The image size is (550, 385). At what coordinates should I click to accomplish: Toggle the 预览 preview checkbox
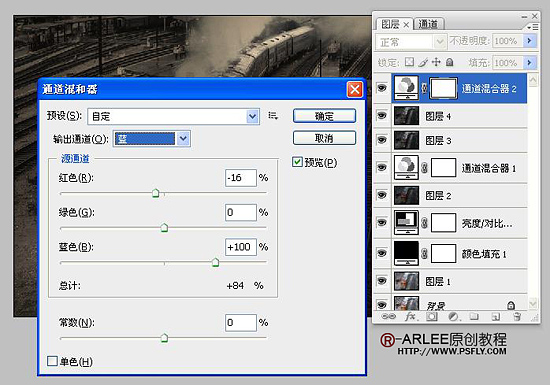[297, 162]
